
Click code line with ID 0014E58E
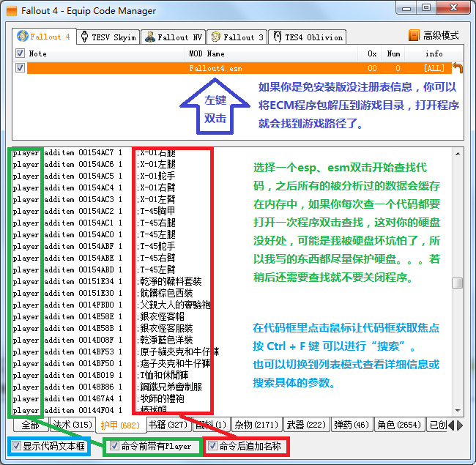pyautogui.click(x=99, y=317)
